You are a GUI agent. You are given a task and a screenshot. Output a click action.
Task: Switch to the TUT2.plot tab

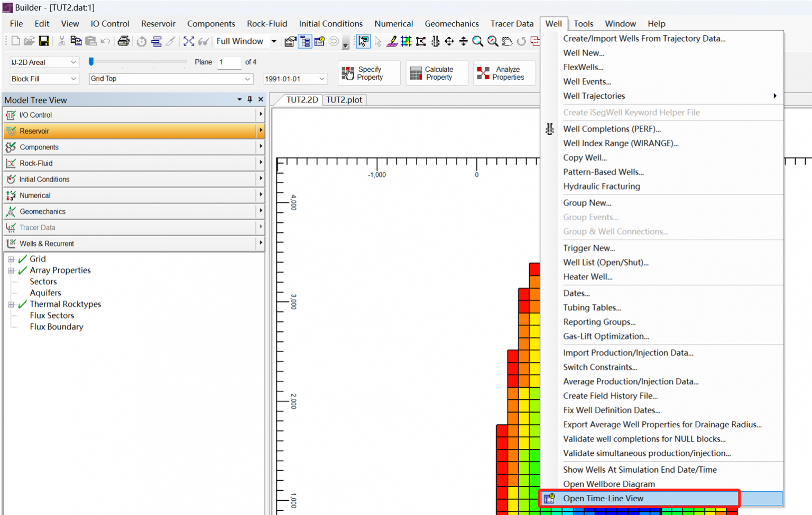(344, 100)
